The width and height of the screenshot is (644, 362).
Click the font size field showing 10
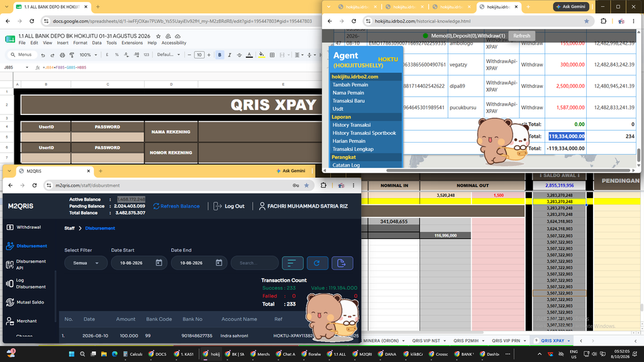tap(199, 55)
